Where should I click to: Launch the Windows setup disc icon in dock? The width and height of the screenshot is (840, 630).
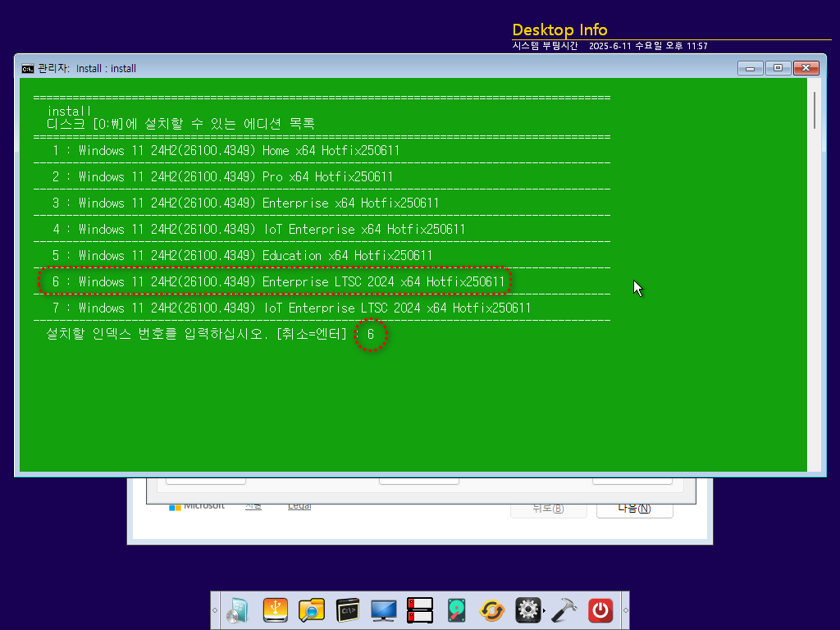point(238,610)
